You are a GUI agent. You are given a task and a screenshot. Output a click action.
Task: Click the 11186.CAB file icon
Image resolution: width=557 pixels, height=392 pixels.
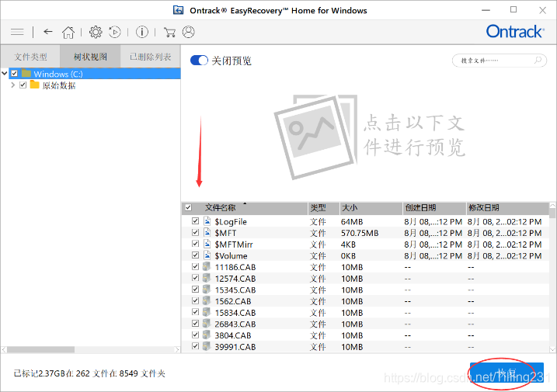click(207, 267)
